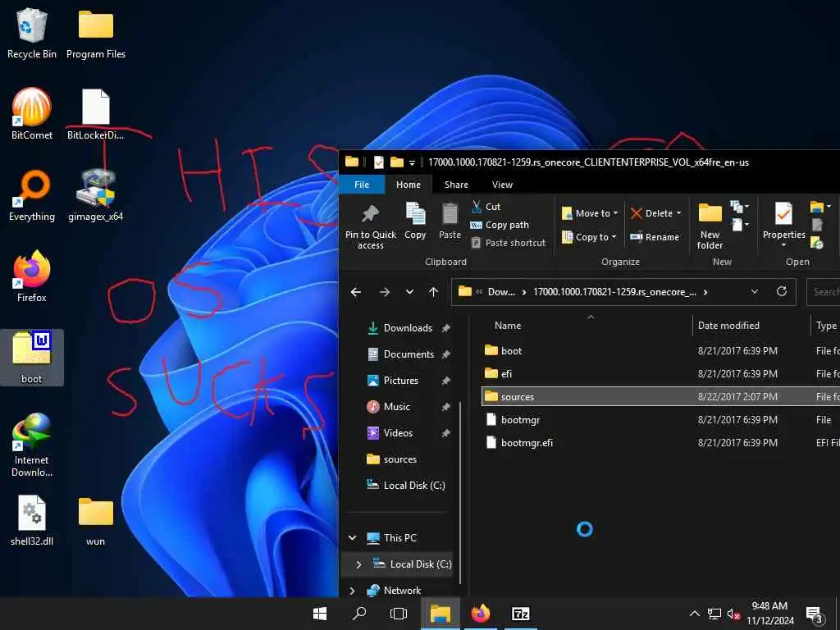The width and height of the screenshot is (840, 630).
Task: Select the boot folder on desktop
Action: (32, 358)
